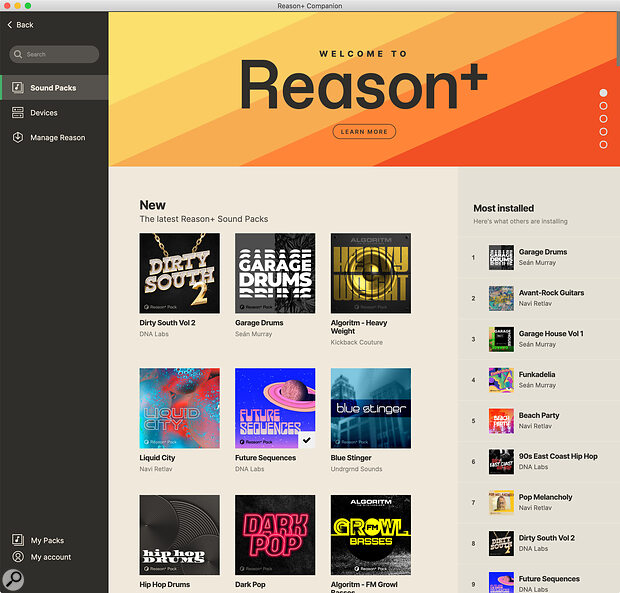Viewport: 620px width, 593px height.
Task: Click Future Sequences title in Most installed
Action: tap(549, 579)
